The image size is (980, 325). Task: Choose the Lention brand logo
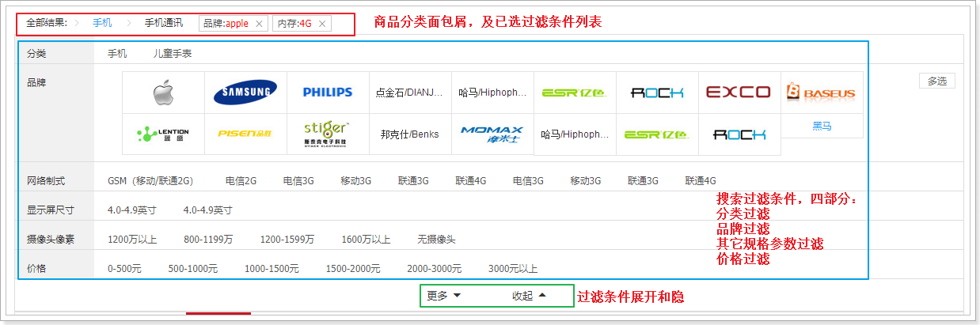[x=163, y=134]
